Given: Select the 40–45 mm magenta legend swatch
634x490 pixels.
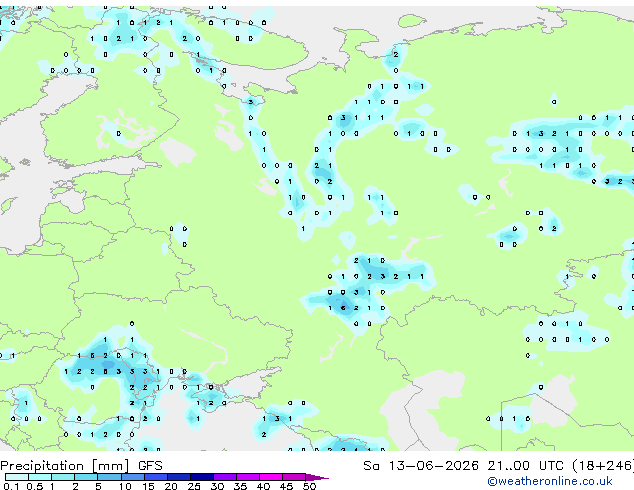Looking at the screenshot, I should 271,477.
